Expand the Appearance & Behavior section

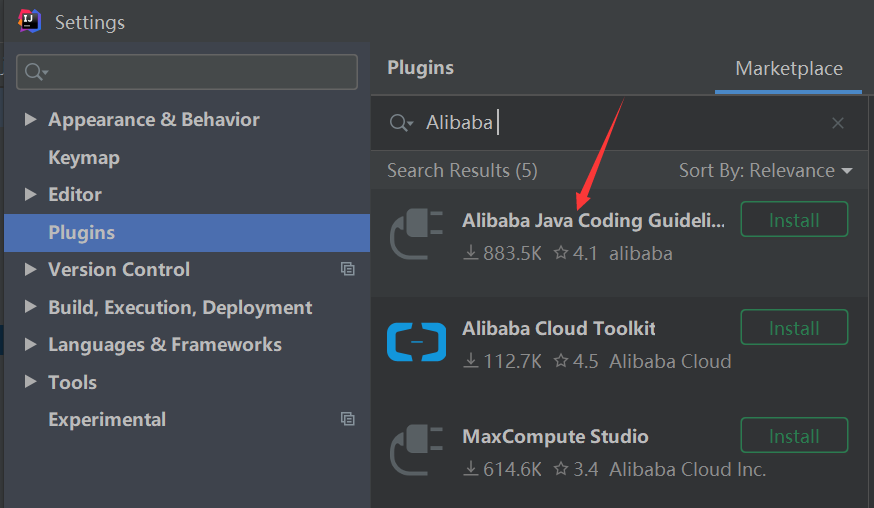[x=31, y=120]
